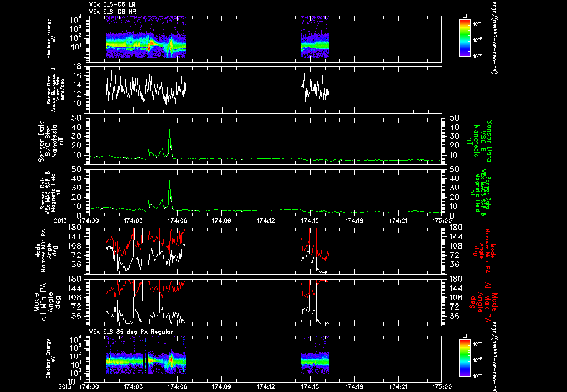
Task: Click '174:03' on the middle time axis
Action: click(x=133, y=220)
